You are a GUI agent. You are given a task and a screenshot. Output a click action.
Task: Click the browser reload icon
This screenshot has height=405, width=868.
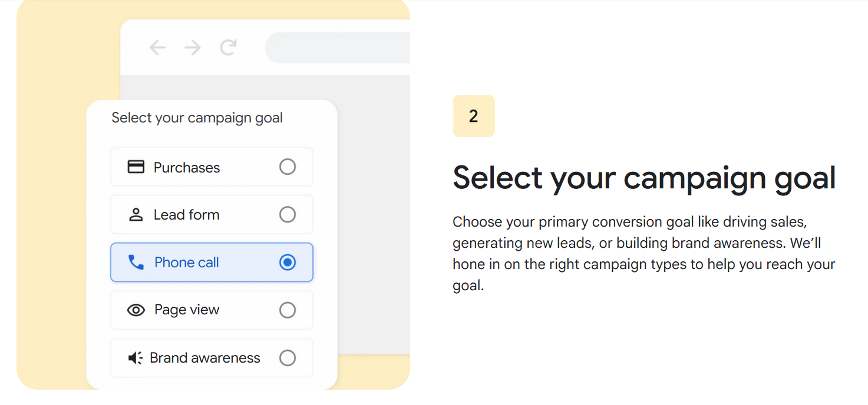pyautogui.click(x=228, y=47)
